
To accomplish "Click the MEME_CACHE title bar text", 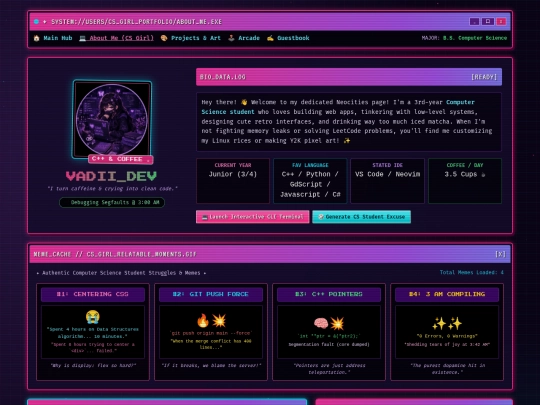I will click(115, 254).
